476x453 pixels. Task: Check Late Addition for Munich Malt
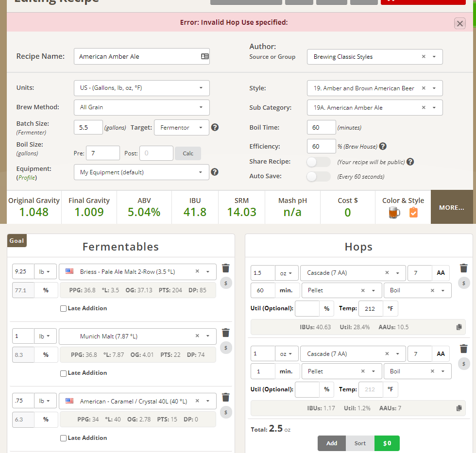63,373
